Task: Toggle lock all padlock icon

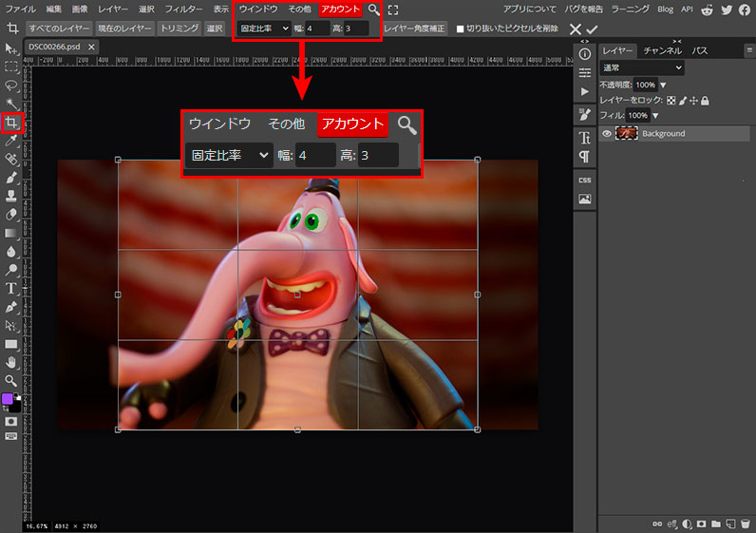Action: click(x=705, y=101)
